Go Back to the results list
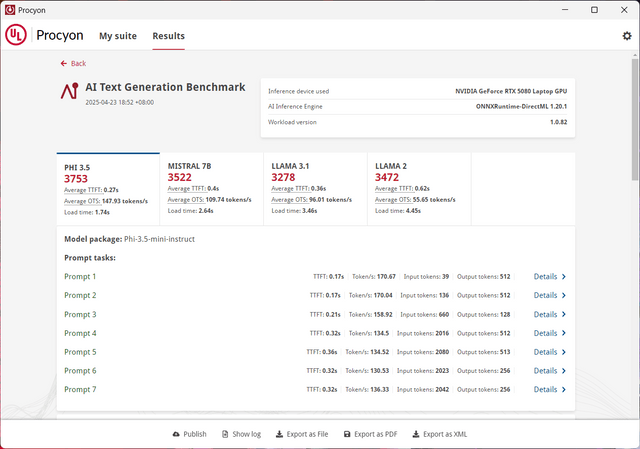 (x=73, y=63)
